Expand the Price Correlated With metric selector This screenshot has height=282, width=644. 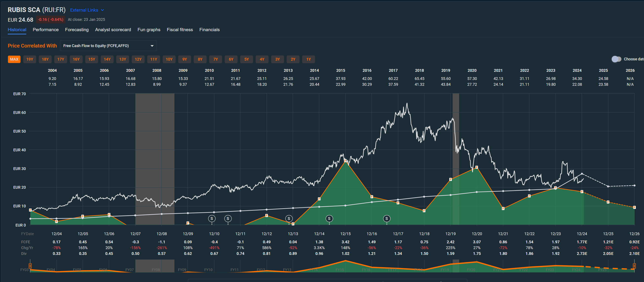point(108,46)
